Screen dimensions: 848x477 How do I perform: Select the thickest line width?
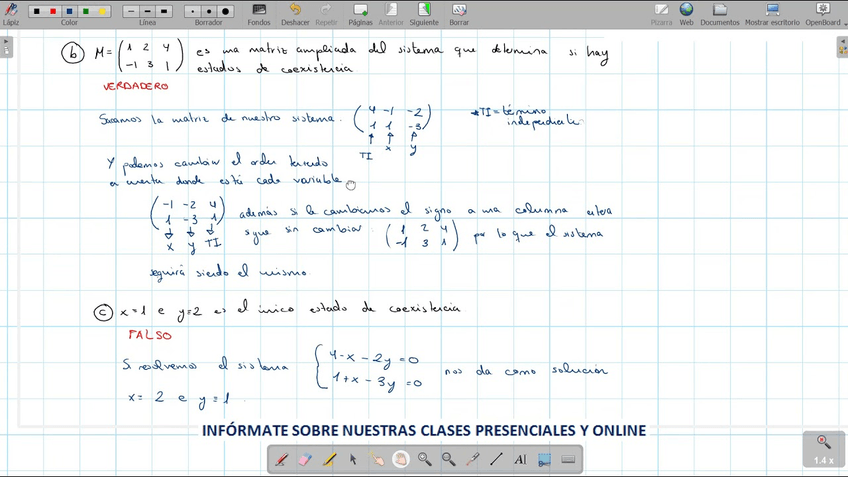164,11
